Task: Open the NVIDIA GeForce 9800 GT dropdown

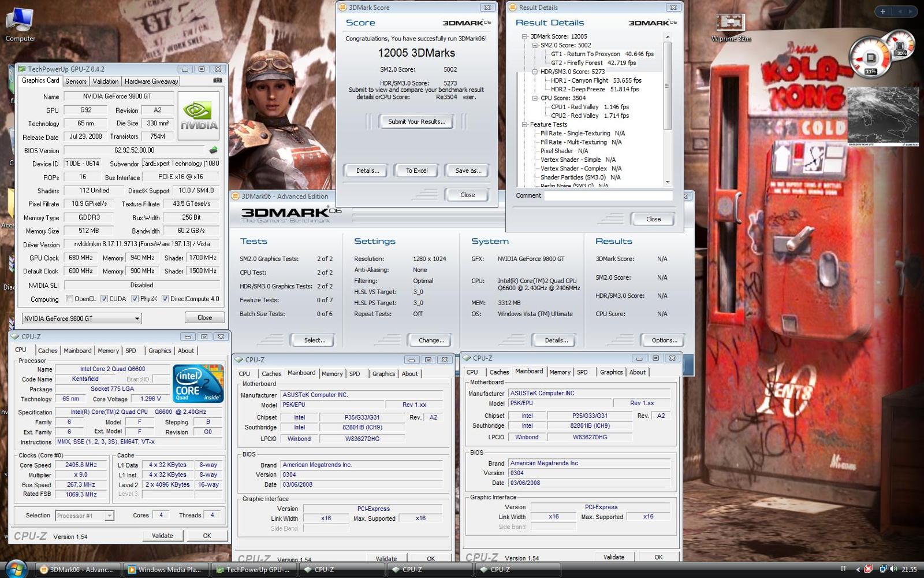Action: (81, 318)
